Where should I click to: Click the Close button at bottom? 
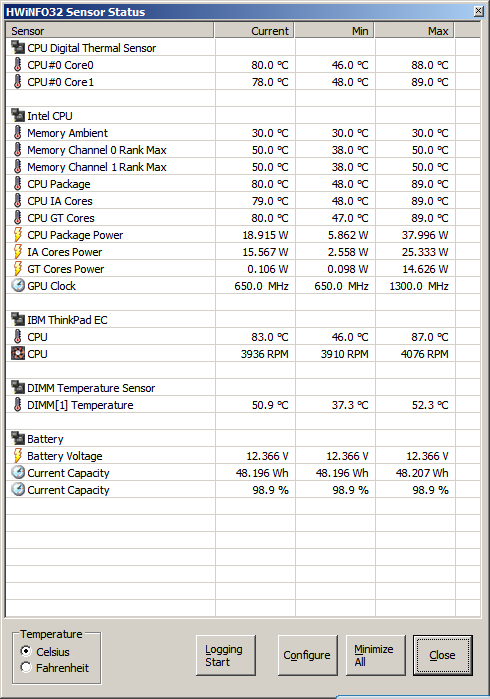pyautogui.click(x=442, y=655)
